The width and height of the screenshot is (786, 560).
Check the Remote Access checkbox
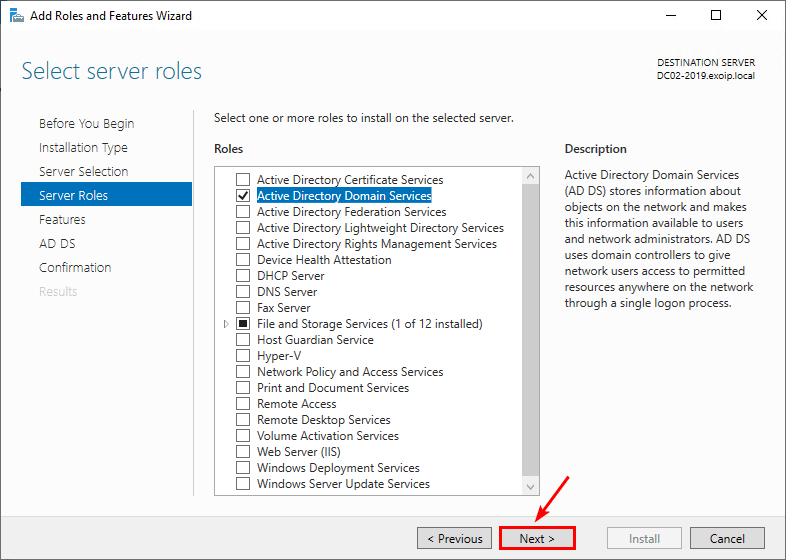tap(243, 404)
